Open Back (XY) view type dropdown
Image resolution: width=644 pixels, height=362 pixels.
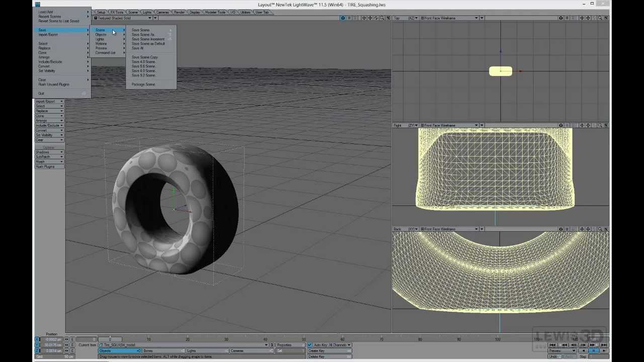[x=406, y=229]
